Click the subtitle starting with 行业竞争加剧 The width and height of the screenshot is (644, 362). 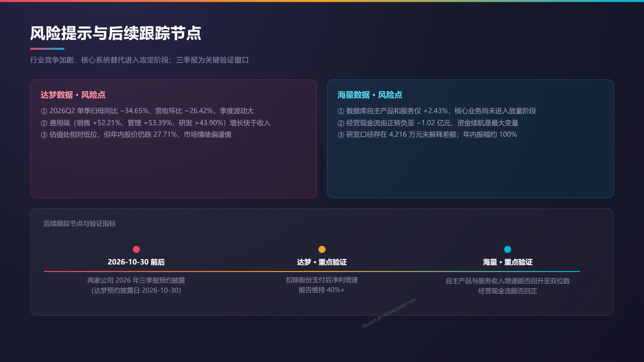click(139, 60)
